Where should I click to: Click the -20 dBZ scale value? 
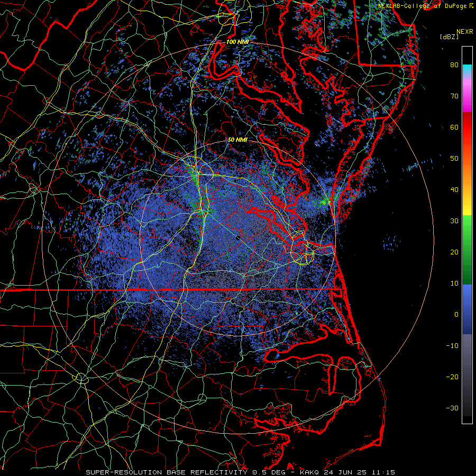click(452, 377)
